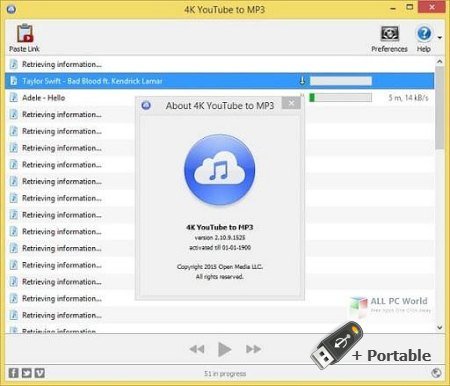The image size is (450, 386).
Task: Click the progress bar on the Taylor Swift row
Action: [x=341, y=81]
